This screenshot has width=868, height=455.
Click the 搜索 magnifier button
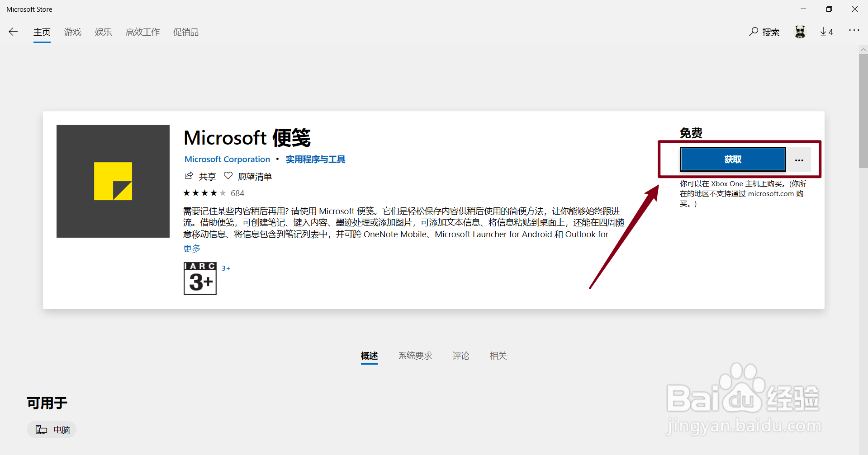click(764, 32)
